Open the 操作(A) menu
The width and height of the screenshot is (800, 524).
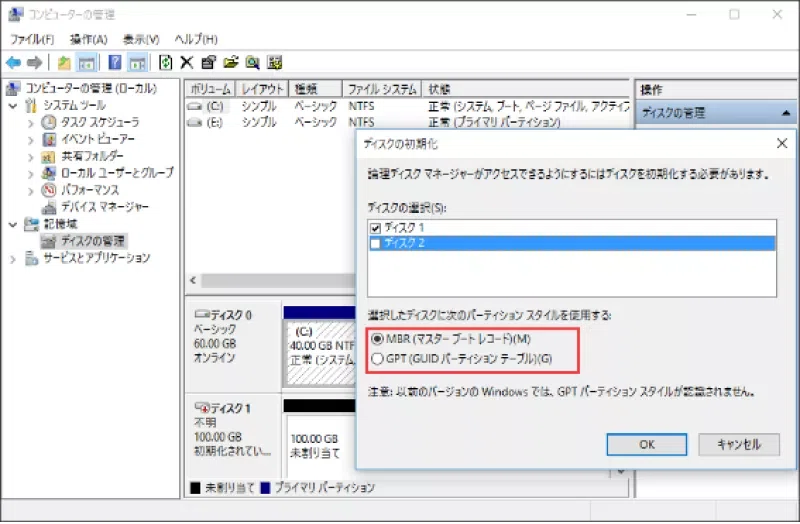88,39
